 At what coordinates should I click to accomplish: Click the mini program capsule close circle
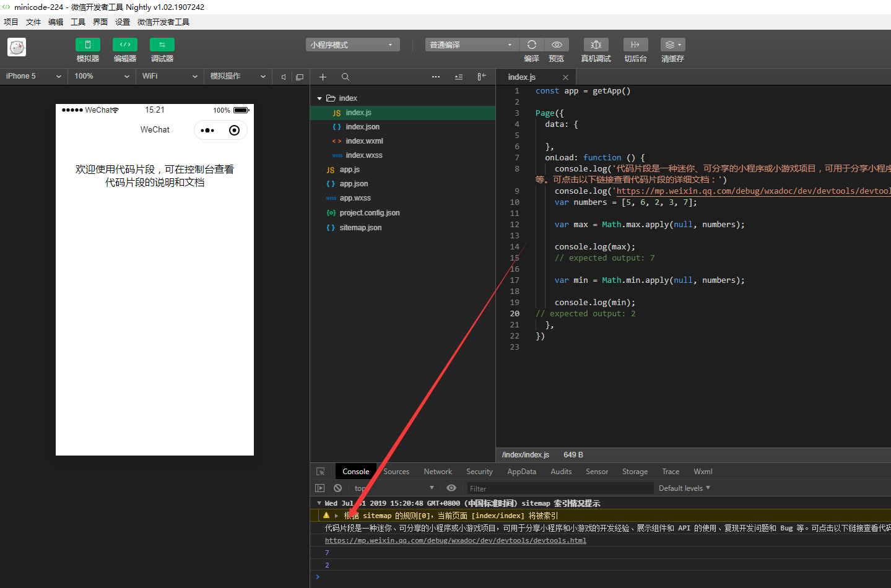[234, 130]
